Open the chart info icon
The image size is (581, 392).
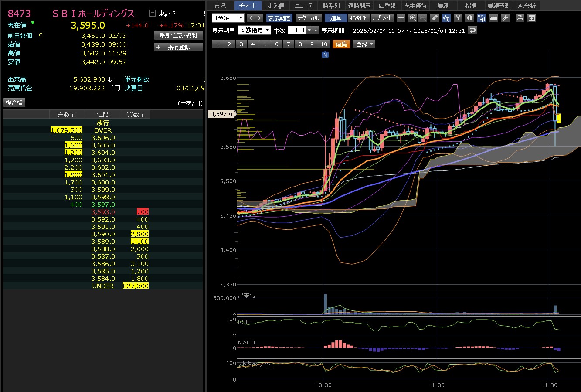click(x=469, y=18)
